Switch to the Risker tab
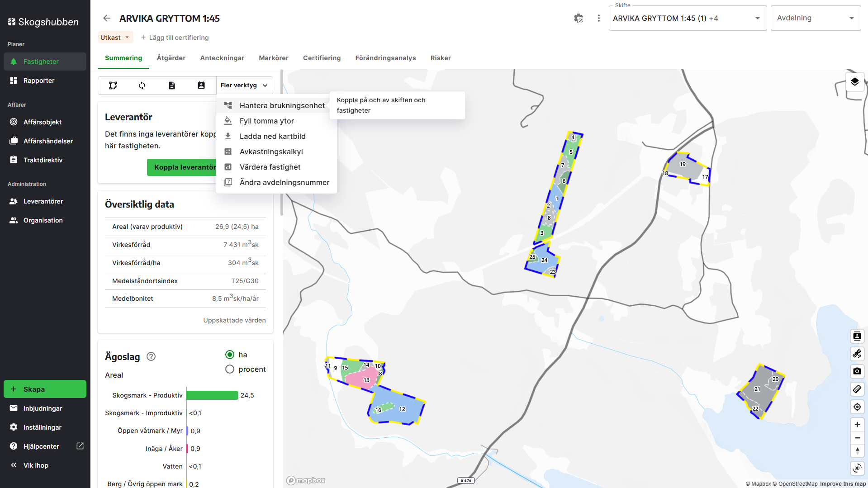Image resolution: width=868 pixels, height=488 pixels. click(441, 58)
